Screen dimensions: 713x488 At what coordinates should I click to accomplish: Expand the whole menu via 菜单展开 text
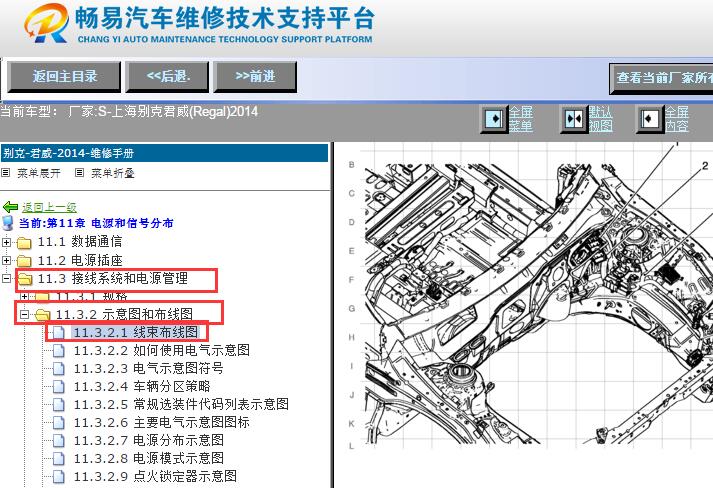point(39,173)
